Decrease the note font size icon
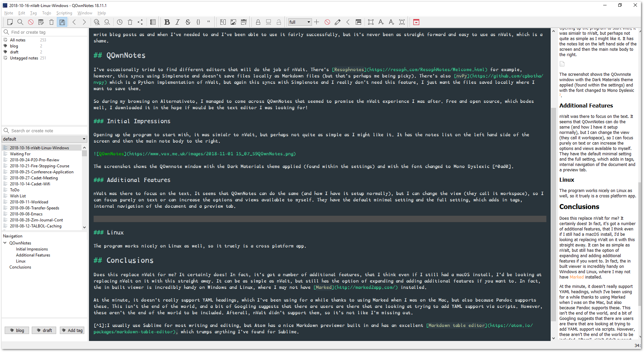Image resolution: width=644 pixels, height=352 pixels. 392,22
